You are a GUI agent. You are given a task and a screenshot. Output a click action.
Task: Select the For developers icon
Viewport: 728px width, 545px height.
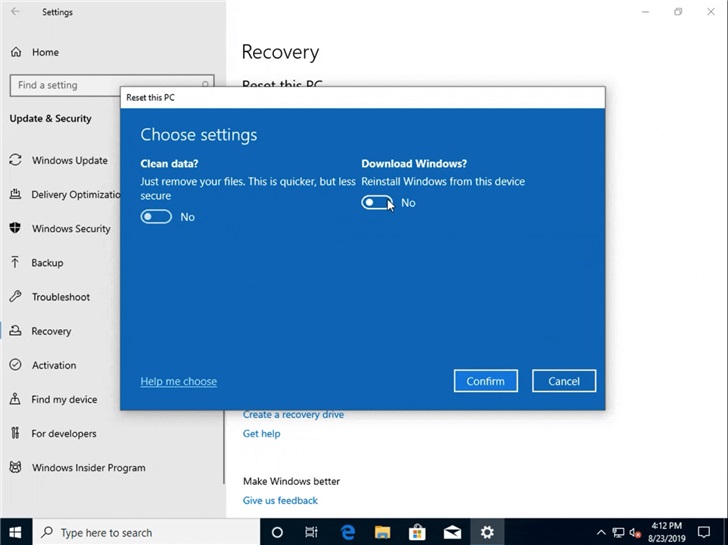16,433
